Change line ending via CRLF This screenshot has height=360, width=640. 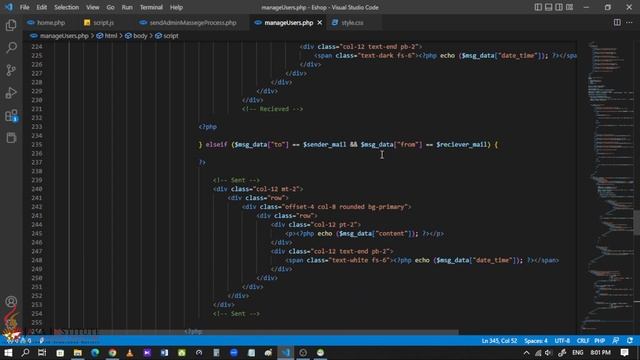582,341
